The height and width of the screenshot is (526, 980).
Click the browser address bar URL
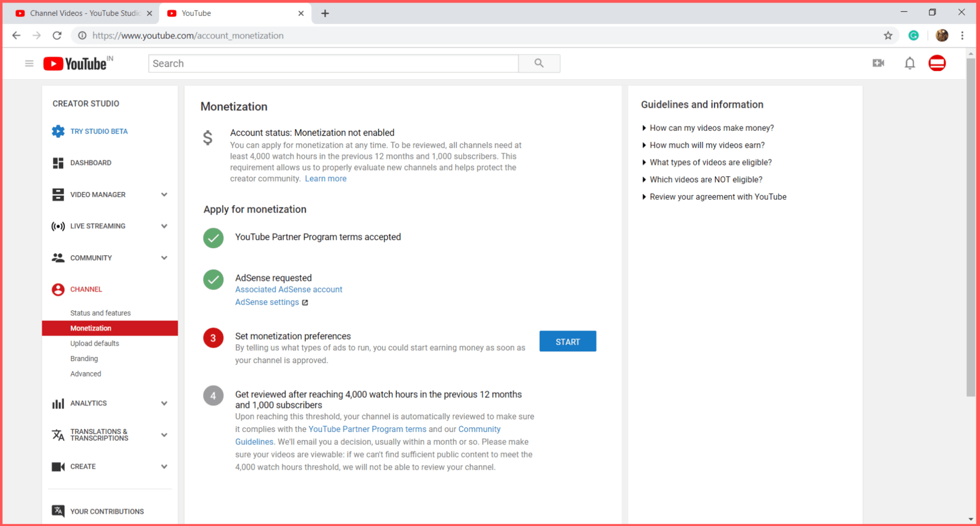(188, 35)
